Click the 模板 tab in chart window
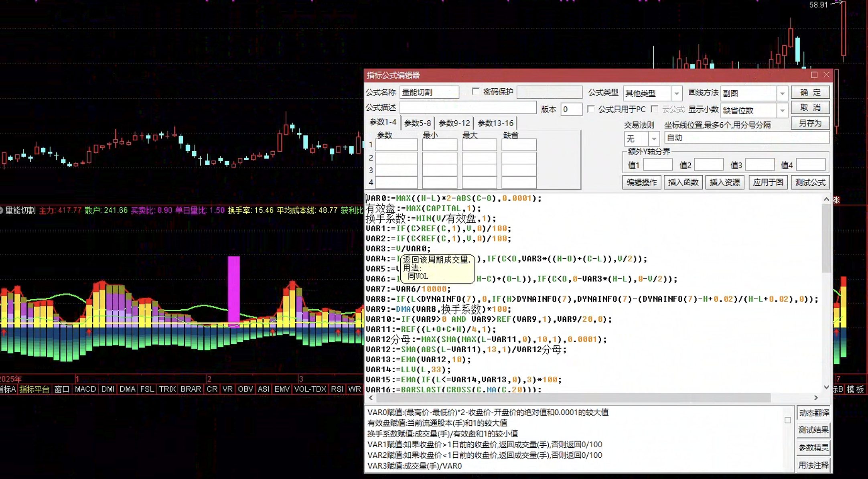Viewport: 868px width, 479px height. 855,389
